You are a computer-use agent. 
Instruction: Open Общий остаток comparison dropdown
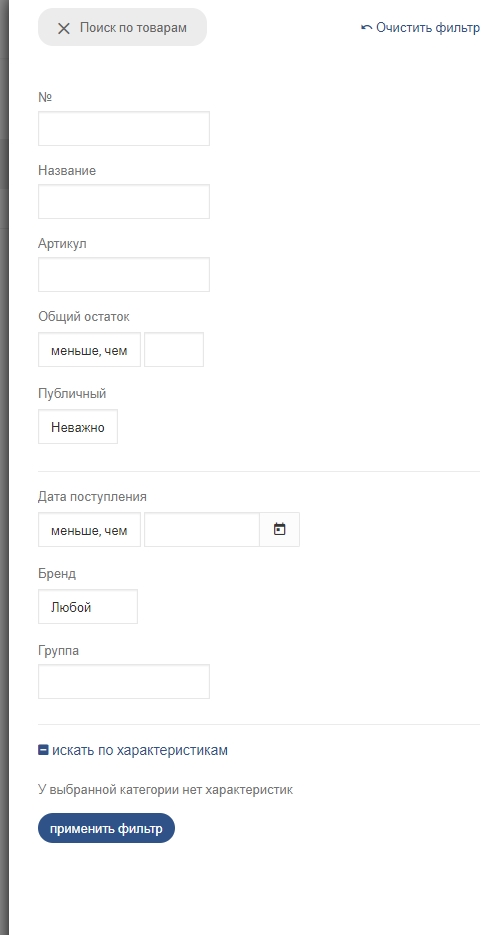[x=89, y=350]
